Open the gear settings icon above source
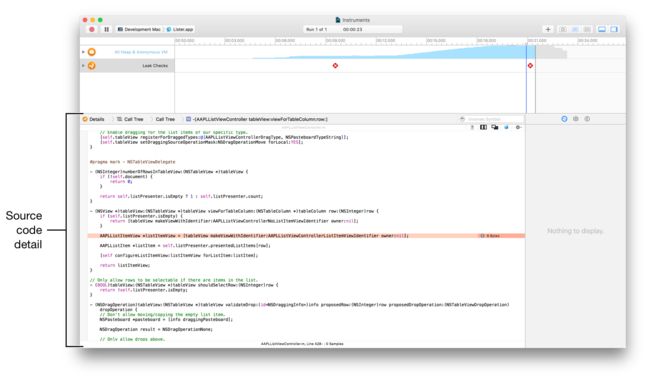The height and width of the screenshot is (382, 650). 518,127
